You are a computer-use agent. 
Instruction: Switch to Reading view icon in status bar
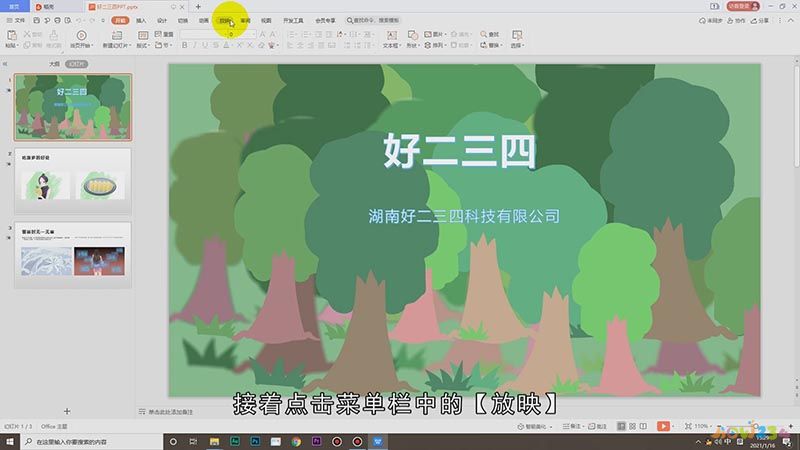[643, 426]
